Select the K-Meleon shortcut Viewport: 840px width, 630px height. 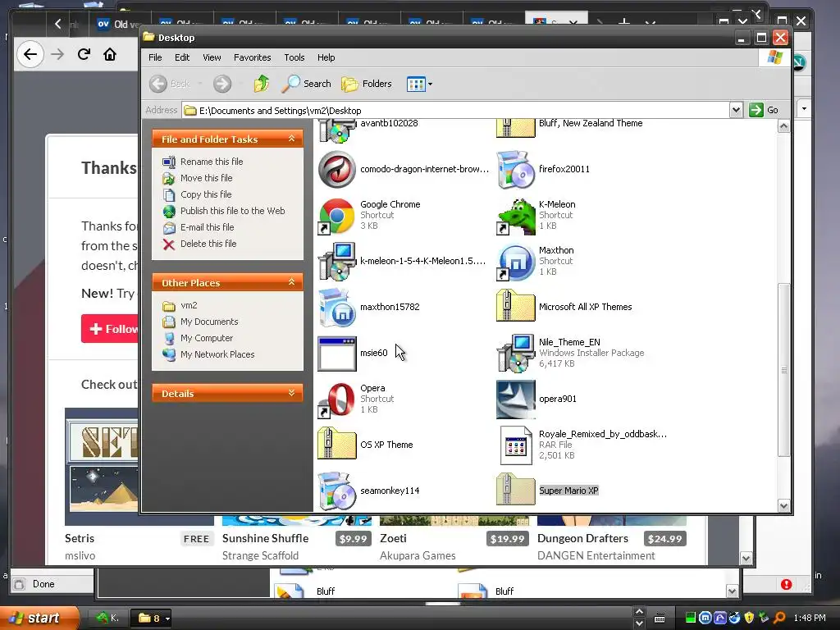point(536,216)
